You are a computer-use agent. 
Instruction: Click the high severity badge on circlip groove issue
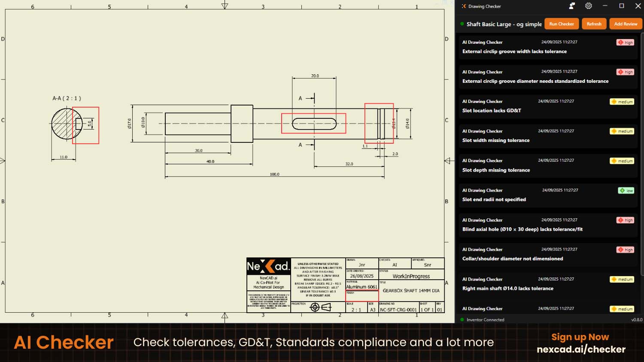point(625,42)
